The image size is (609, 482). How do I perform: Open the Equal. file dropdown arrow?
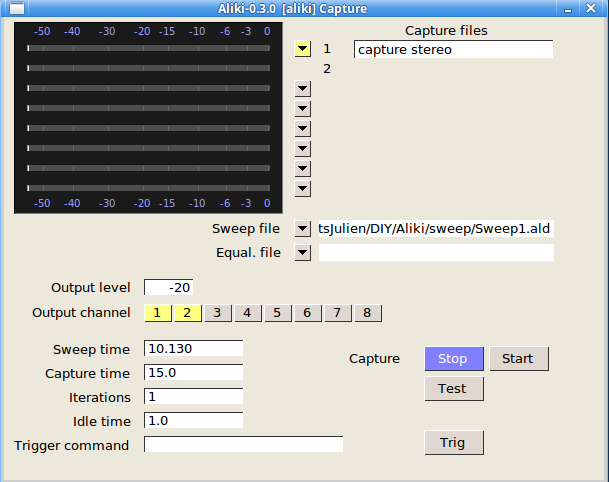click(303, 253)
